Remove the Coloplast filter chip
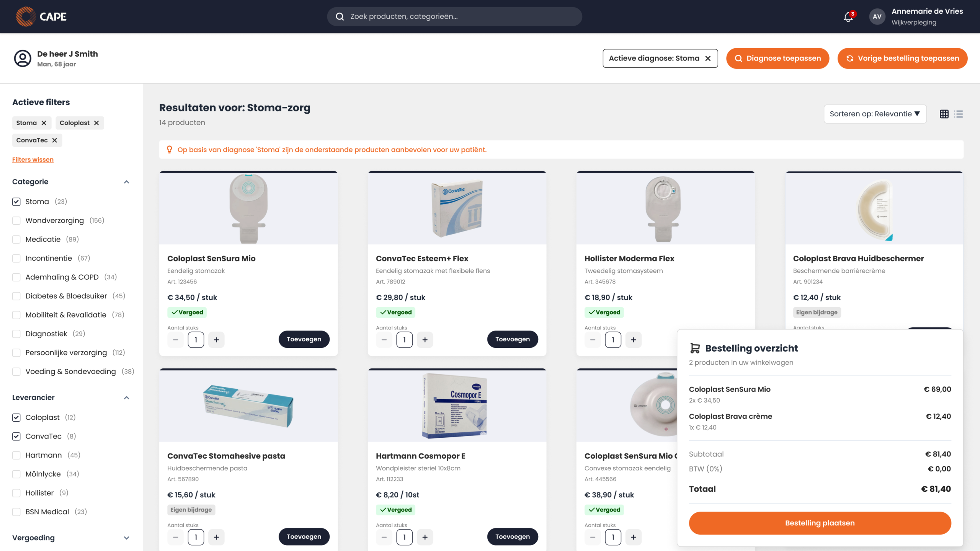980x551 pixels. click(x=96, y=123)
